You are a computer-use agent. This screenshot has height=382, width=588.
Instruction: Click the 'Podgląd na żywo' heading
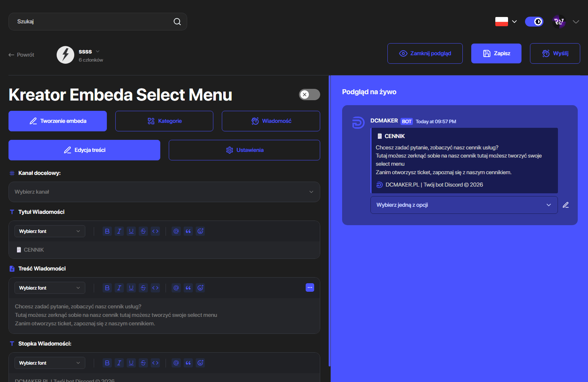[x=369, y=92]
